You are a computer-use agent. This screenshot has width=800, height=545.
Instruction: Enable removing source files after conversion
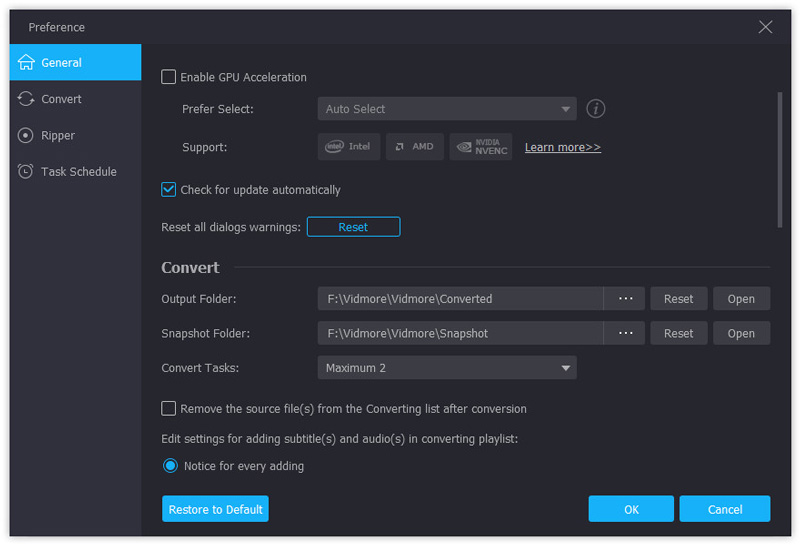tap(169, 409)
